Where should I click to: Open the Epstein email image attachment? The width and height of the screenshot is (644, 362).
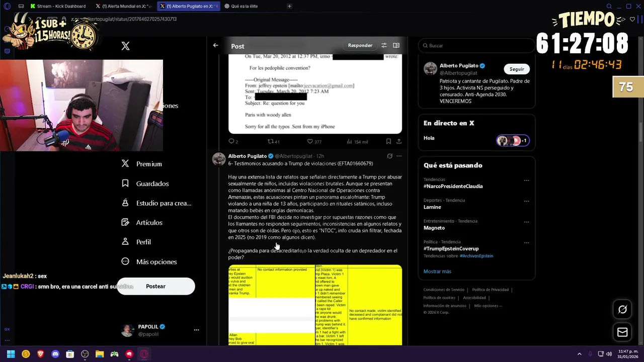pos(315,94)
